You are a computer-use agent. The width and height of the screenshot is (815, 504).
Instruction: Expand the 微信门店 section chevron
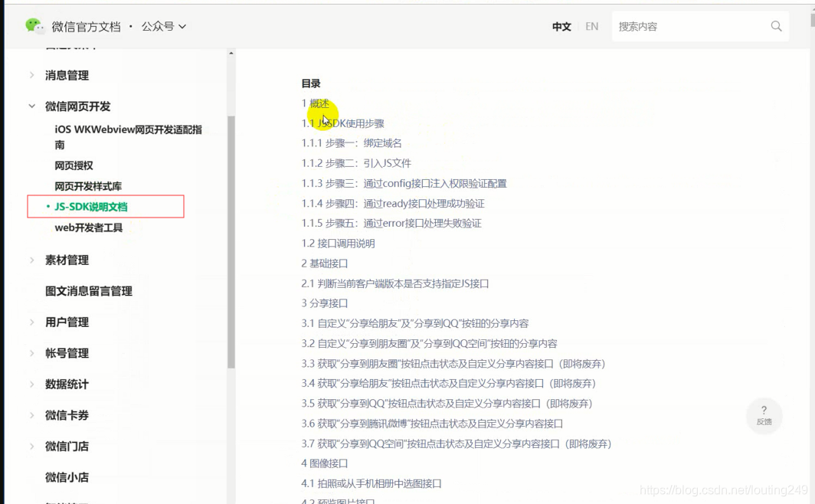coord(31,447)
